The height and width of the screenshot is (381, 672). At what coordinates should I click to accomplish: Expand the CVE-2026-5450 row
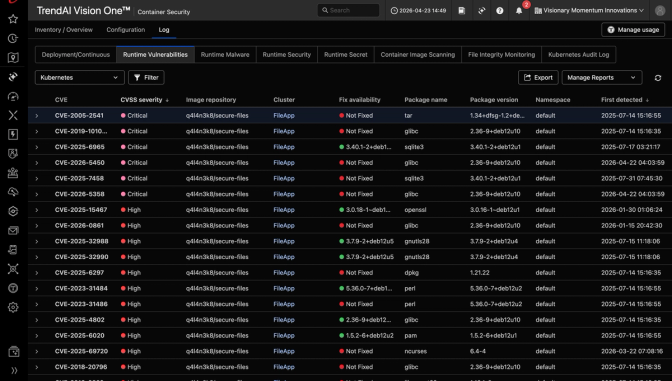[x=37, y=163]
